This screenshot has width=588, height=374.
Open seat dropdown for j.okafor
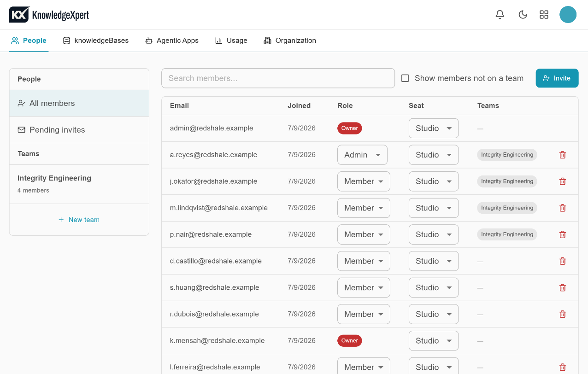434,181
